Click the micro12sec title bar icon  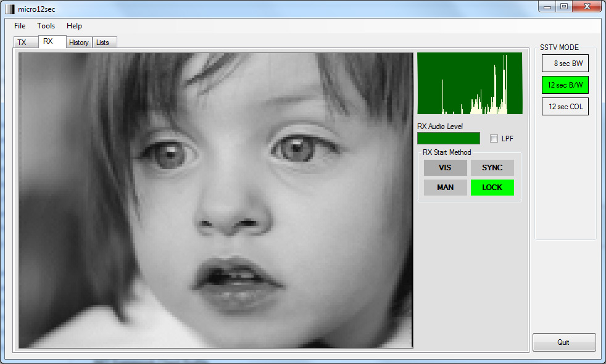click(x=10, y=9)
